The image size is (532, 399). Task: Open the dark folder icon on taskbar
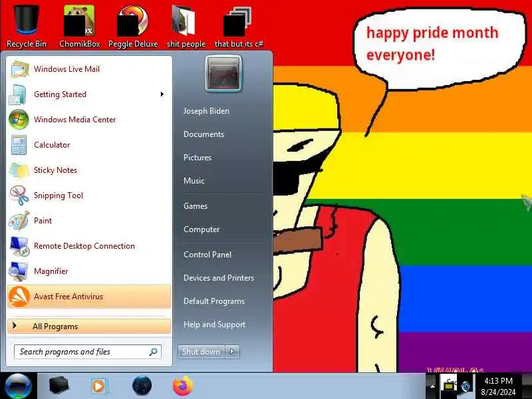tap(59, 386)
